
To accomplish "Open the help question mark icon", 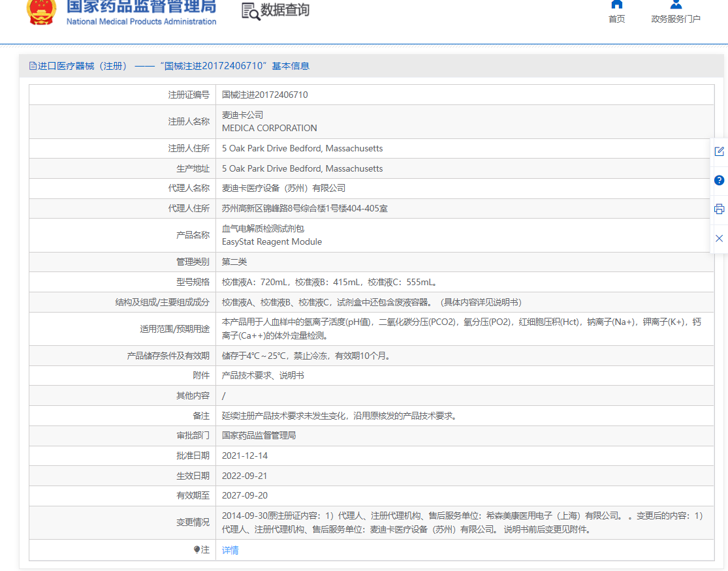I will tap(719, 180).
